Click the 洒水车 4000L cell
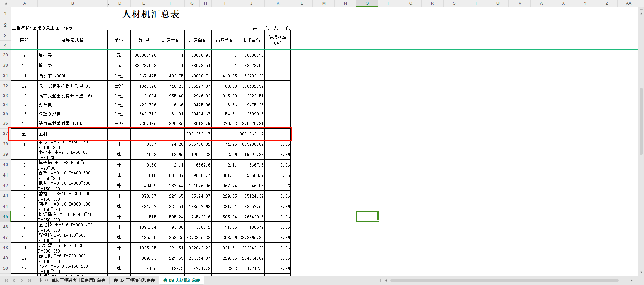This screenshot has width=644, height=285. point(73,76)
